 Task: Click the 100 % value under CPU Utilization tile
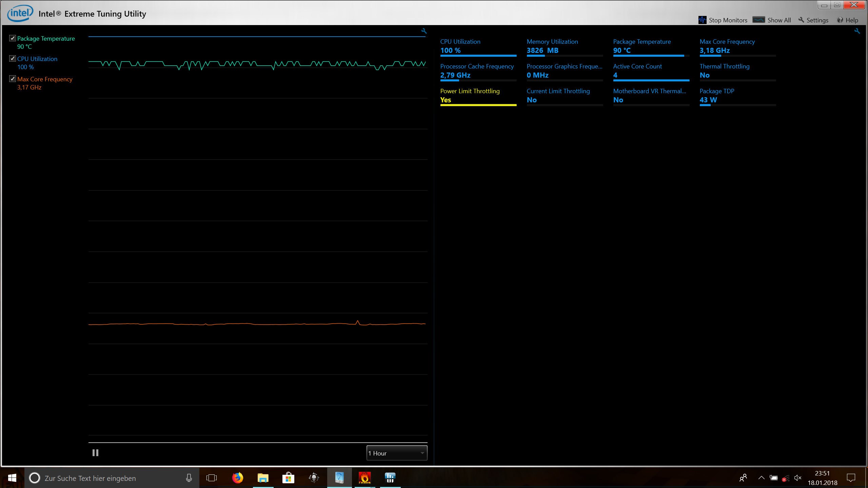tap(450, 50)
